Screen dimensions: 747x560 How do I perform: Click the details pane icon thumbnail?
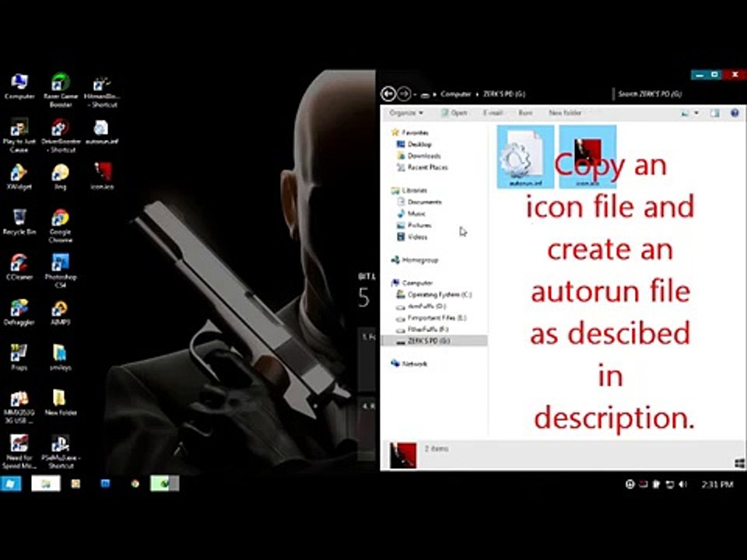click(x=403, y=455)
